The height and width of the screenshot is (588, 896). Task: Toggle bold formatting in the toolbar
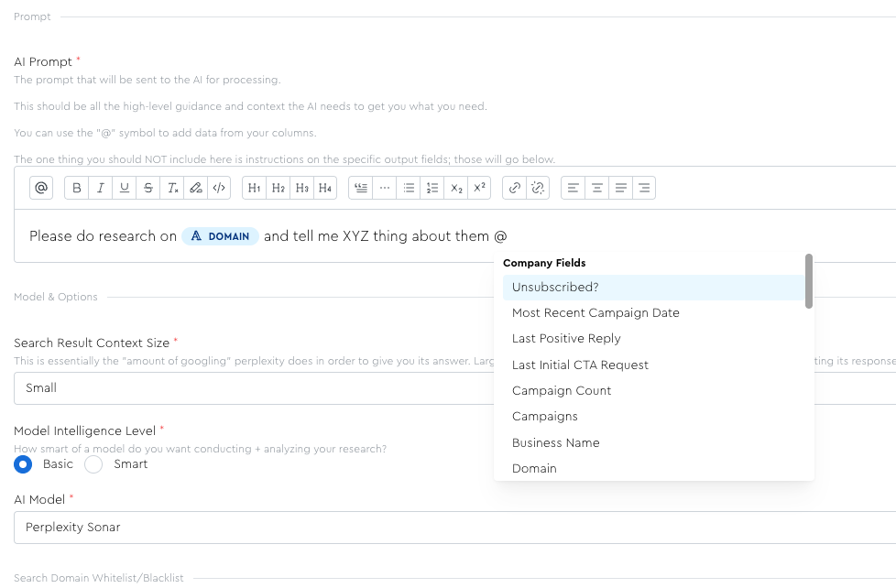pyautogui.click(x=77, y=188)
